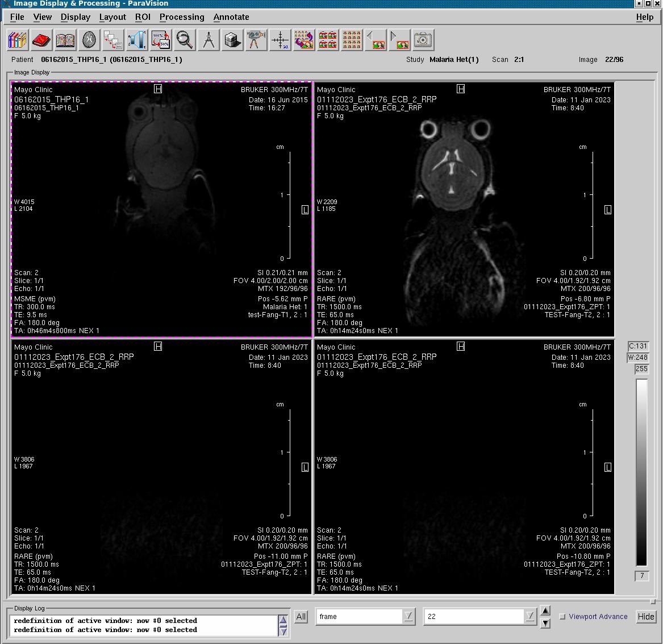Select the top-right RARE brain image viewport

point(464,209)
